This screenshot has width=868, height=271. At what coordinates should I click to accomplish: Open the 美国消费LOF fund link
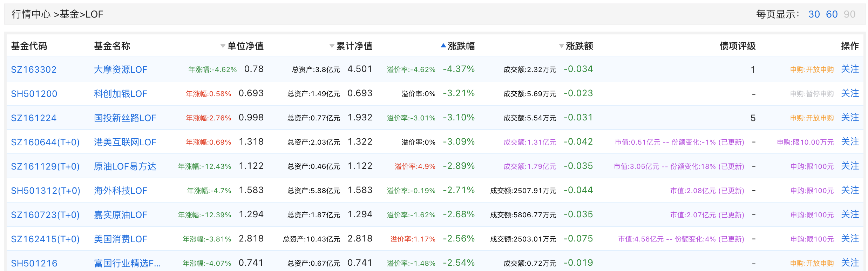120,239
